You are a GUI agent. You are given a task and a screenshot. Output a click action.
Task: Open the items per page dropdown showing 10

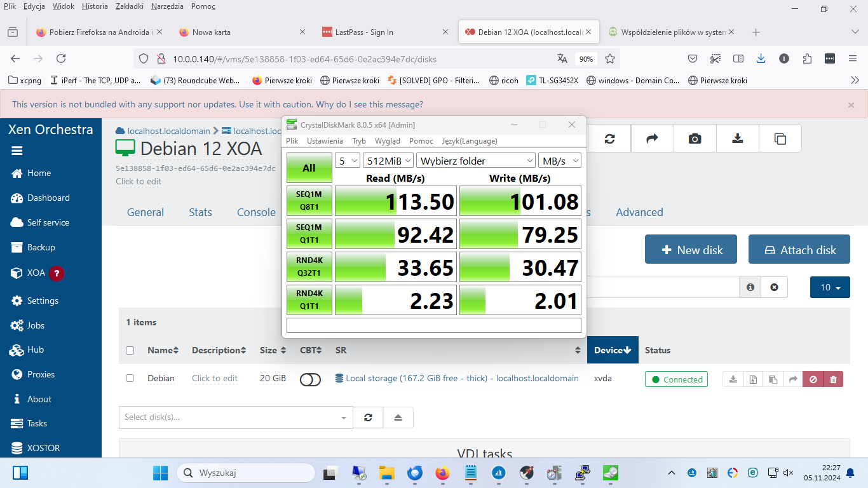pyautogui.click(x=830, y=287)
